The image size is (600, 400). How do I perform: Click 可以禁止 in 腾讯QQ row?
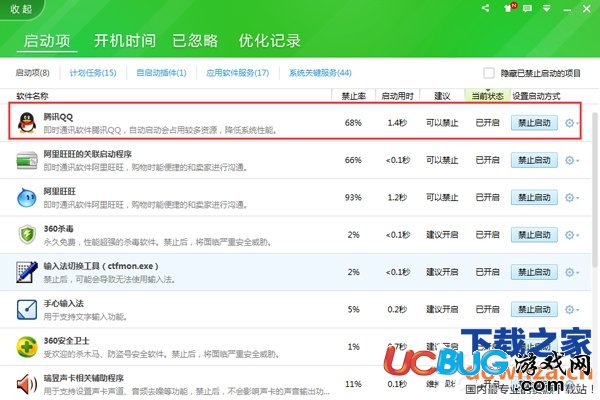pyautogui.click(x=442, y=123)
